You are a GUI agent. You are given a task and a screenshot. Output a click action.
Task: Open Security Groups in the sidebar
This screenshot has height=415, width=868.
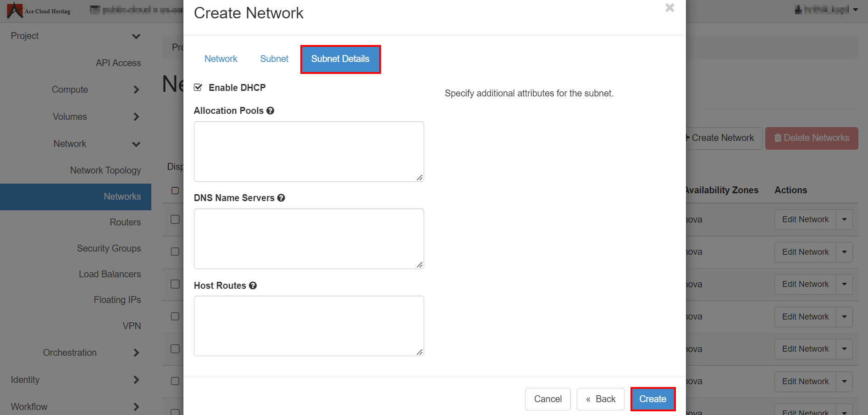tap(109, 248)
